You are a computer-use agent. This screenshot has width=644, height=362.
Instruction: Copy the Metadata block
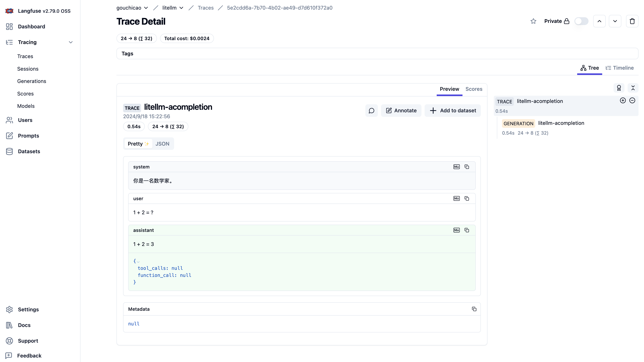(x=474, y=309)
